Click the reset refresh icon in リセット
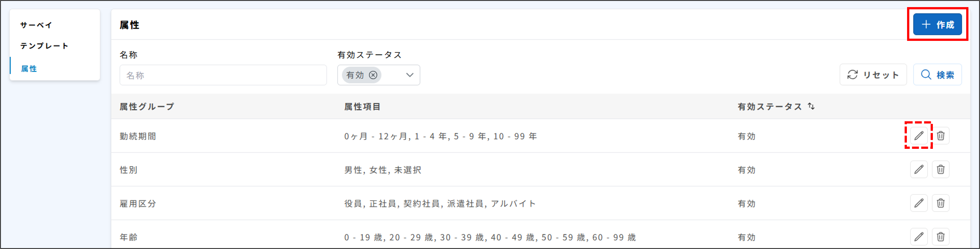Image resolution: width=980 pixels, height=249 pixels. [x=852, y=75]
